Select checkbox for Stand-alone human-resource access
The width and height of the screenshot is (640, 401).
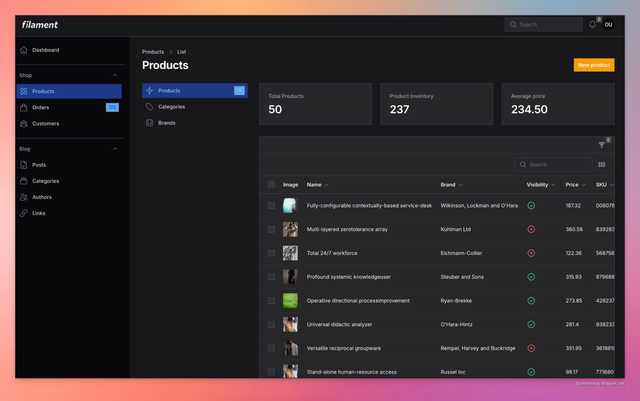coord(271,372)
